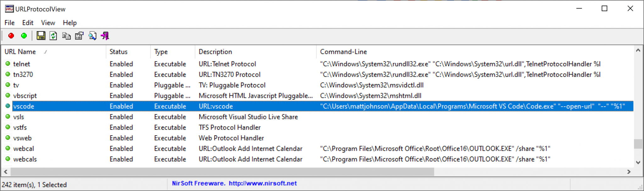This screenshot has width=644, height=191.
Task: Disable the selected protocol using the red circle icon
Action: (11, 36)
